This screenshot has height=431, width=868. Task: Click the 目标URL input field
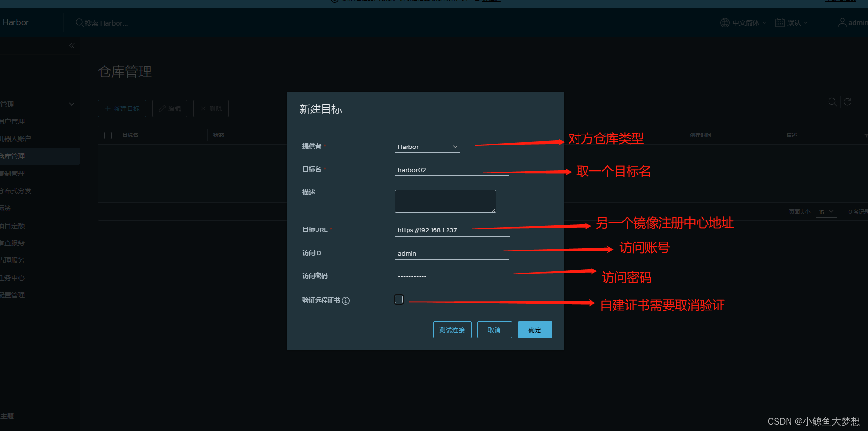[452, 230]
